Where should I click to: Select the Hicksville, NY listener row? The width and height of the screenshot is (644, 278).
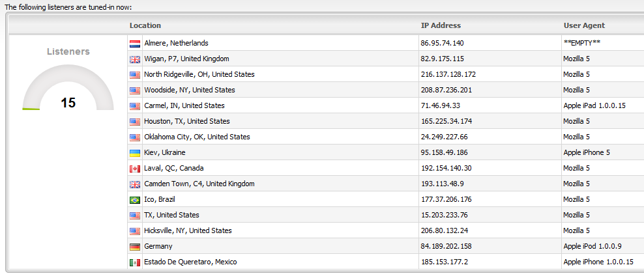188,230
